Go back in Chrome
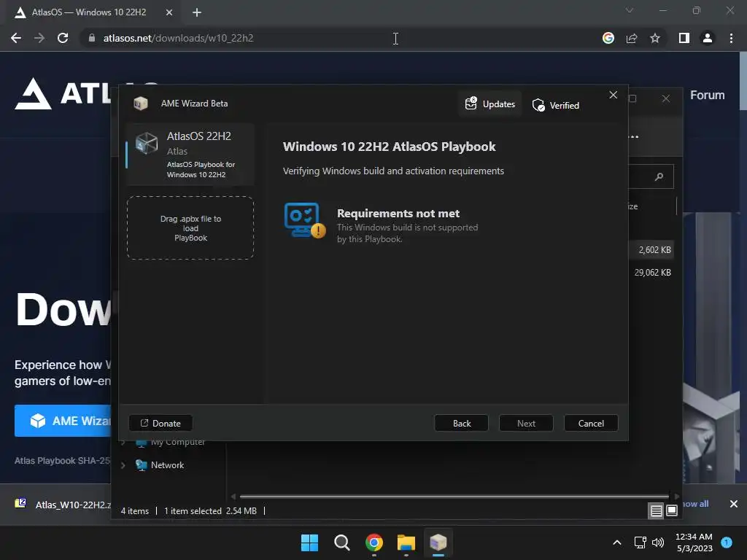 pos(16,38)
